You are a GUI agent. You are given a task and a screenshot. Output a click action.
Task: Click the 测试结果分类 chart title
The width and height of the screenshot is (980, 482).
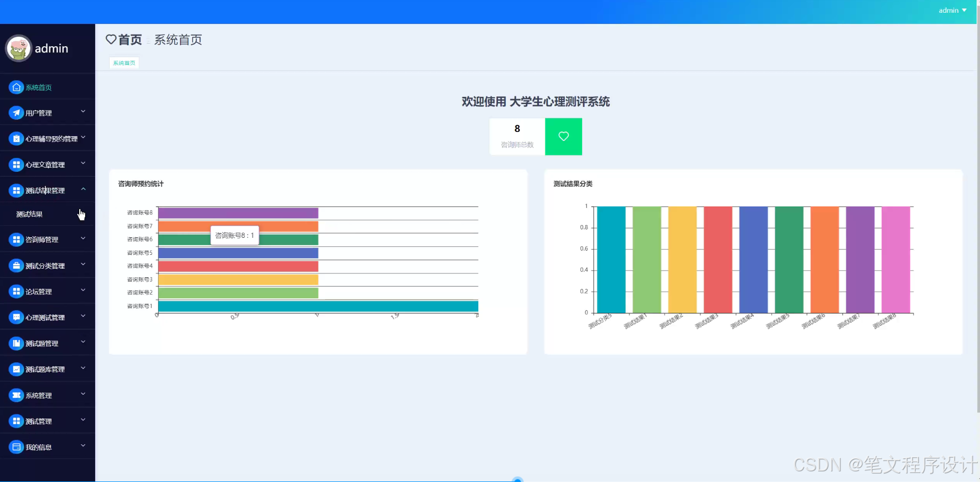[573, 184]
